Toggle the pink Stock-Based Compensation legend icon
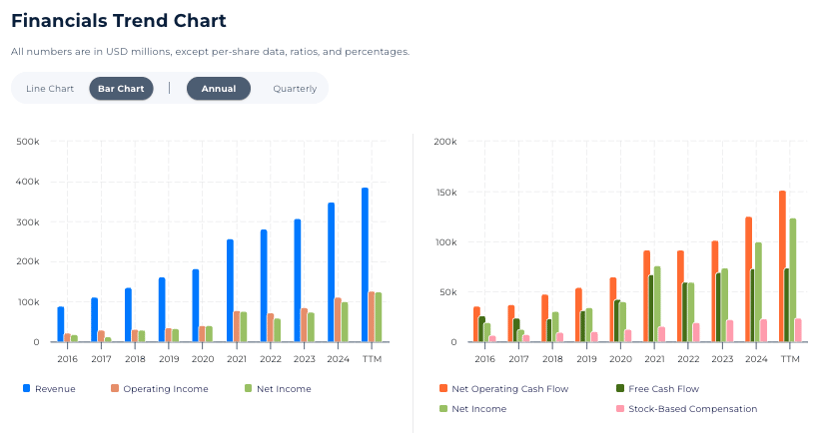This screenshot has height=436, width=825. [x=621, y=408]
